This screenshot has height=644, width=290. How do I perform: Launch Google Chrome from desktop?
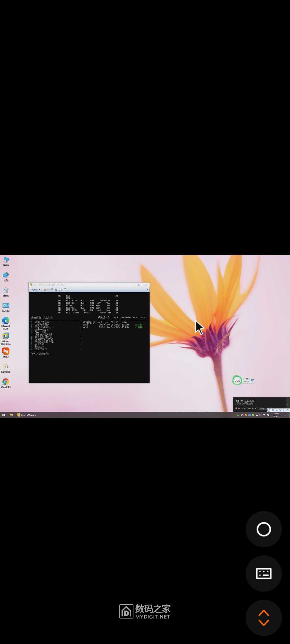coord(6,383)
